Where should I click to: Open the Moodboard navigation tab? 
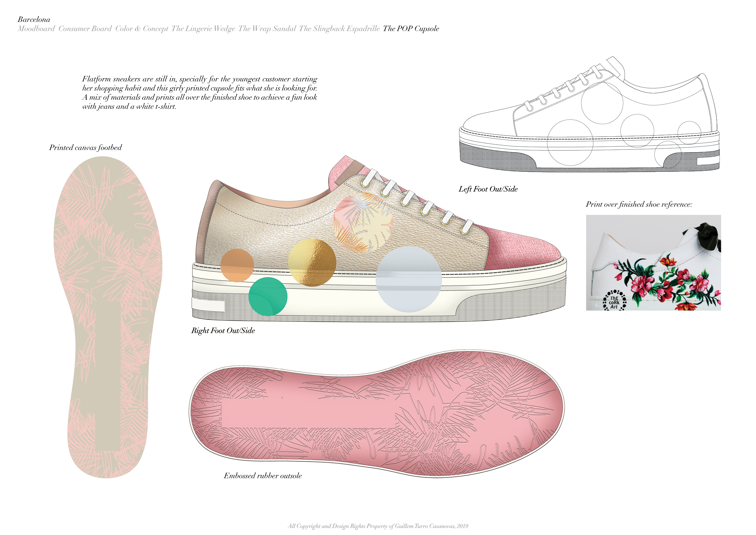36,29
